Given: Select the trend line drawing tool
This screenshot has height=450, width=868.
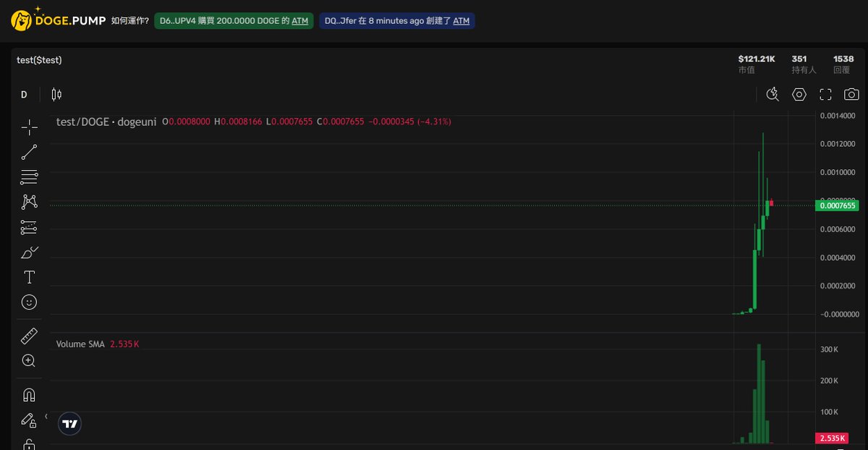Looking at the screenshot, I should tap(29, 153).
